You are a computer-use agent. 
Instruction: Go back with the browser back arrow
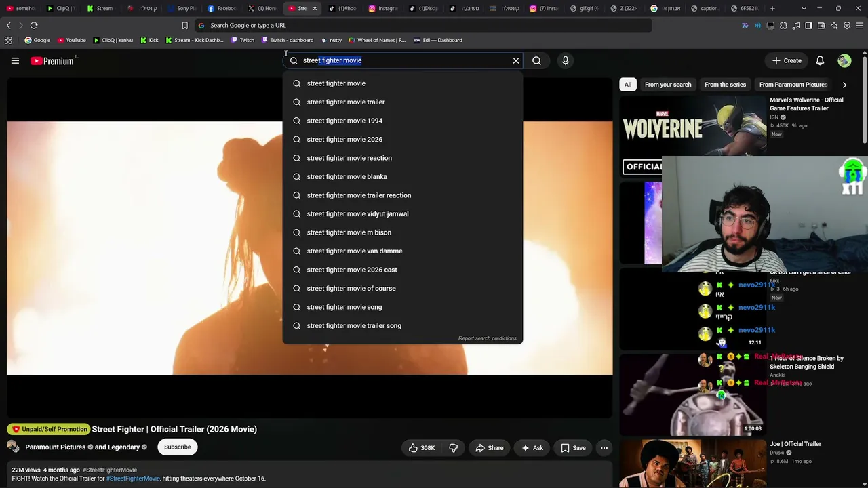coord(8,25)
